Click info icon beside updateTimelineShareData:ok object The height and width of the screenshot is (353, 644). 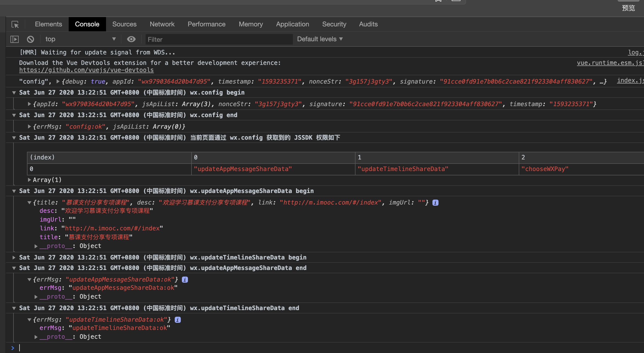point(178,320)
